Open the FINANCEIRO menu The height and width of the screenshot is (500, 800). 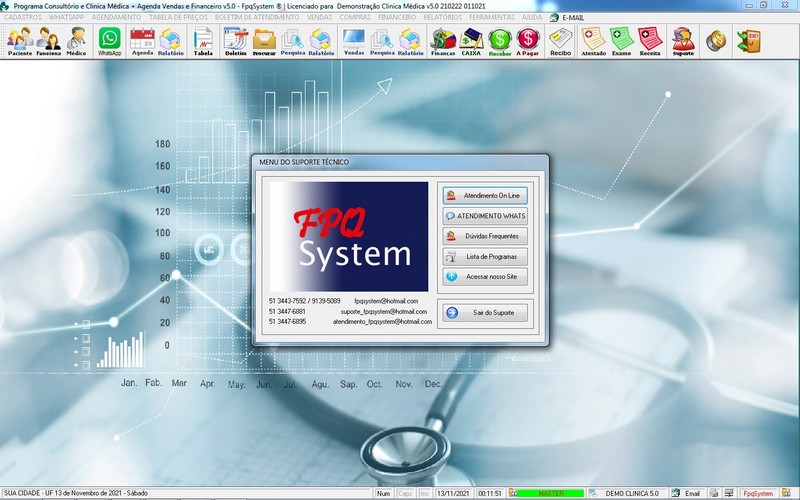pos(397,17)
